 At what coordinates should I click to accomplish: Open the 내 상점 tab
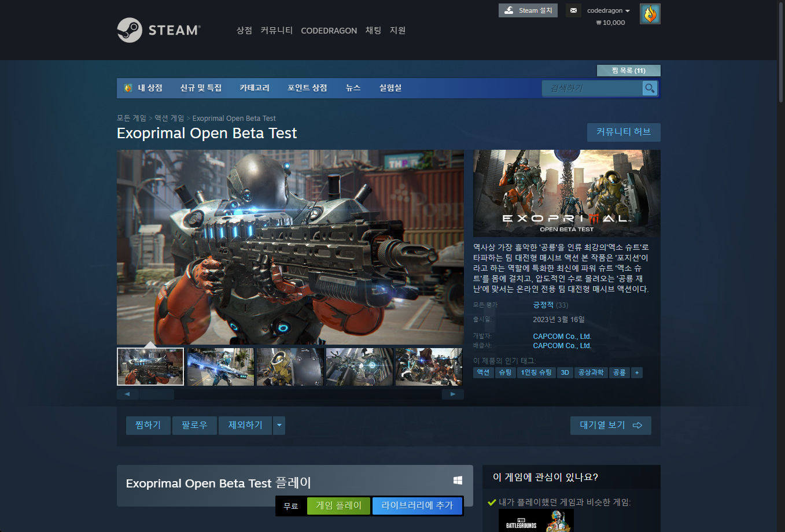143,88
